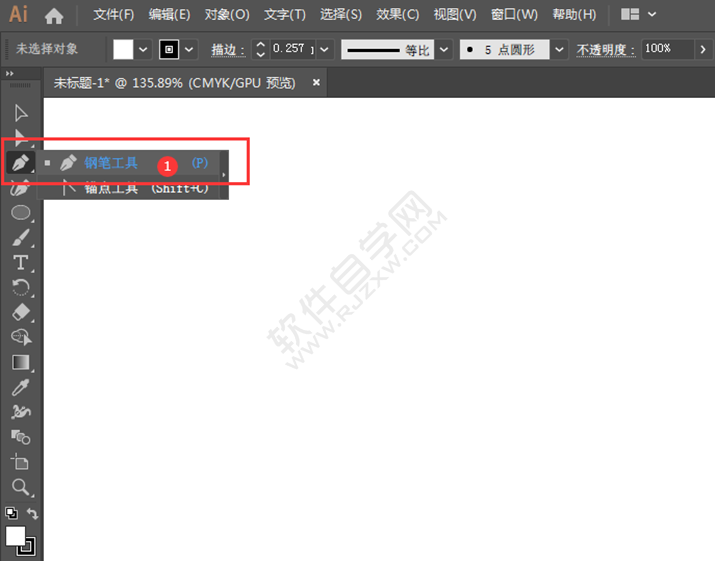Open the 文件(F) menu
The height and width of the screenshot is (561, 715).
114,15
